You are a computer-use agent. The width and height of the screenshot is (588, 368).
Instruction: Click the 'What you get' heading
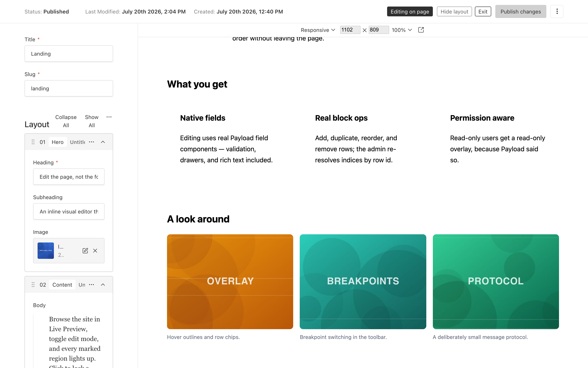pos(197,84)
